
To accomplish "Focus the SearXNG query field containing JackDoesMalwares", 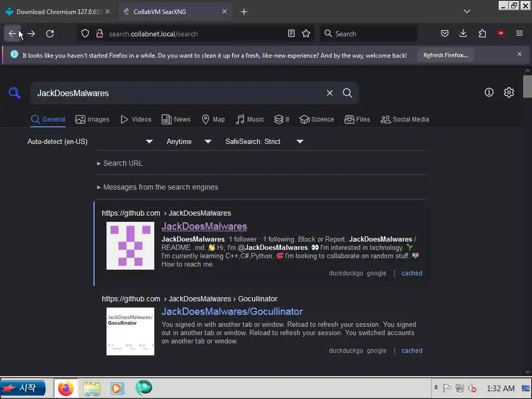I will point(177,93).
